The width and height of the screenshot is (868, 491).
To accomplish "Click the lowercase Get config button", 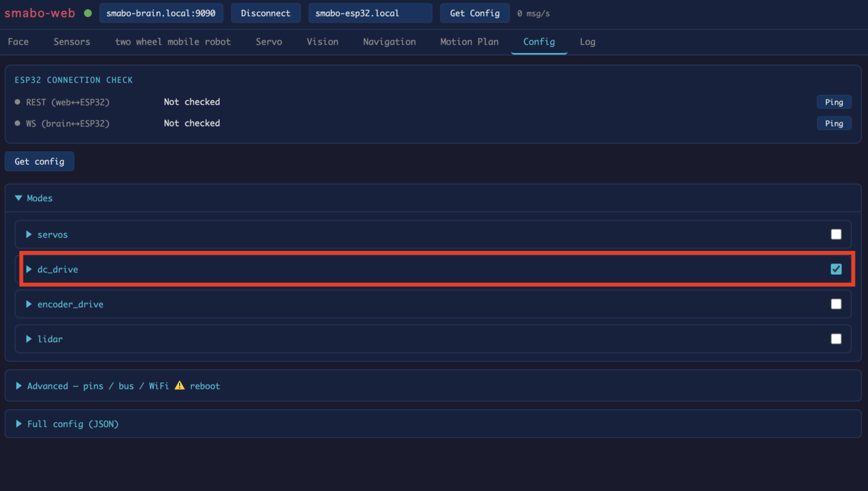I will tap(40, 161).
